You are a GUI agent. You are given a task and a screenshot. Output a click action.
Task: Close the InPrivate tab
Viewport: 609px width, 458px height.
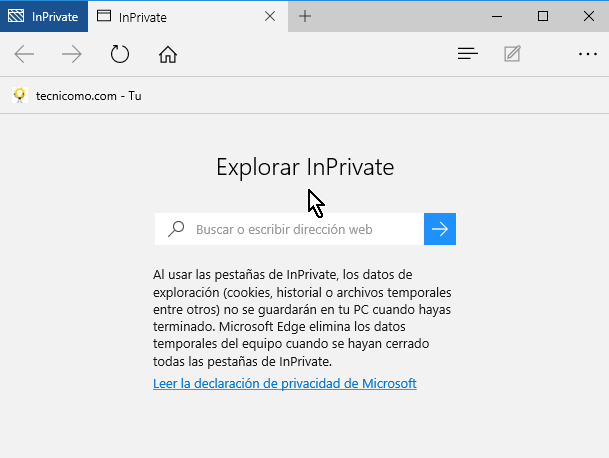pyautogui.click(x=270, y=16)
